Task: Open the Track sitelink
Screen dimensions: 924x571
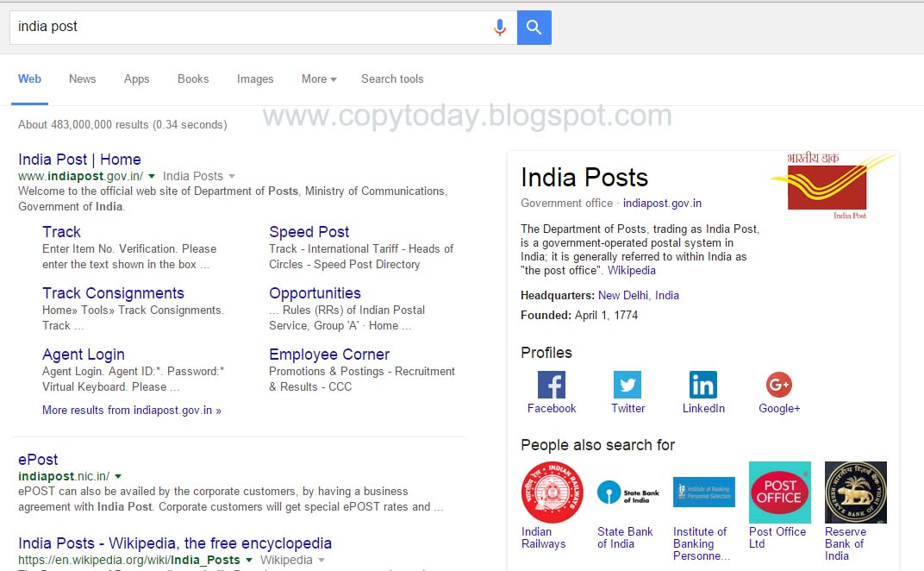Action: click(x=61, y=232)
